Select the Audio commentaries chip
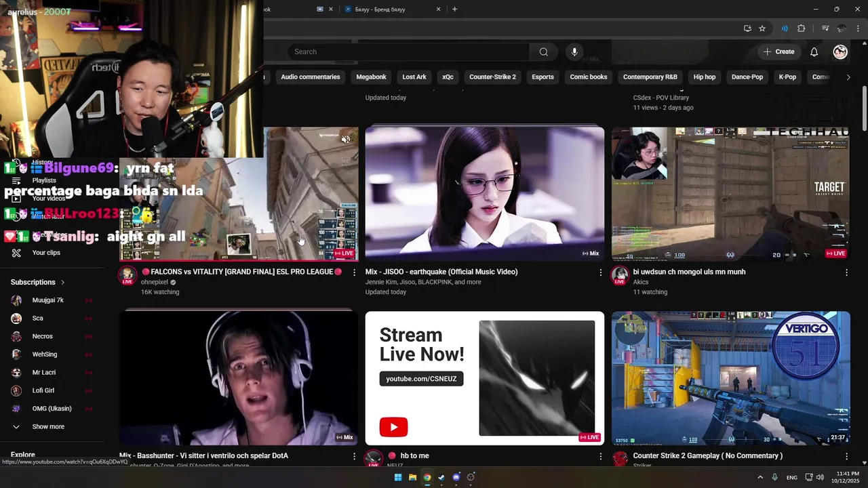 point(311,77)
